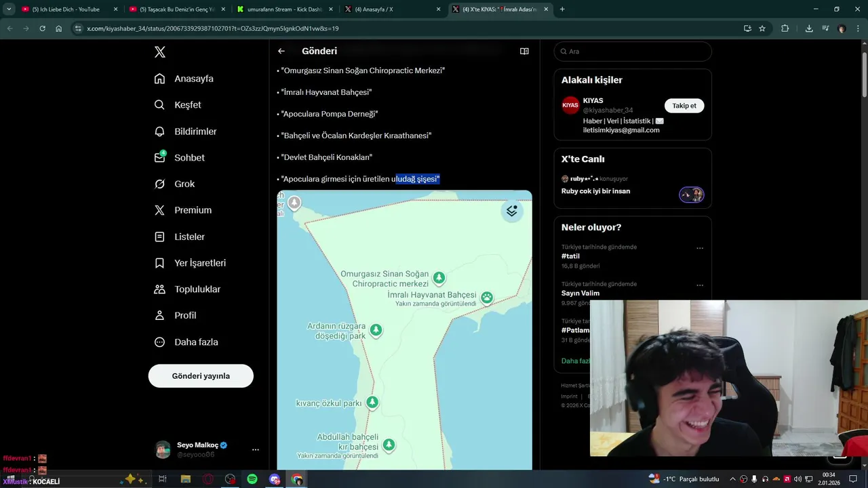Open Listeler in the sidebar
The height and width of the screenshot is (488, 868).
pyautogui.click(x=179, y=237)
